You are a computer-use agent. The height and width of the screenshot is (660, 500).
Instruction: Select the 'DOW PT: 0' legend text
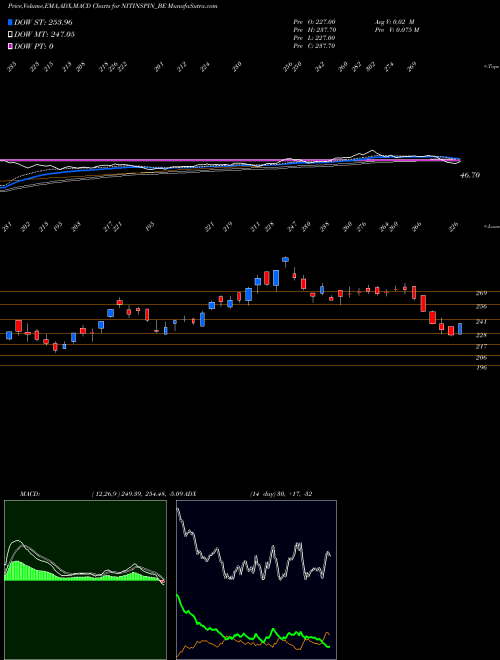[x=34, y=46]
